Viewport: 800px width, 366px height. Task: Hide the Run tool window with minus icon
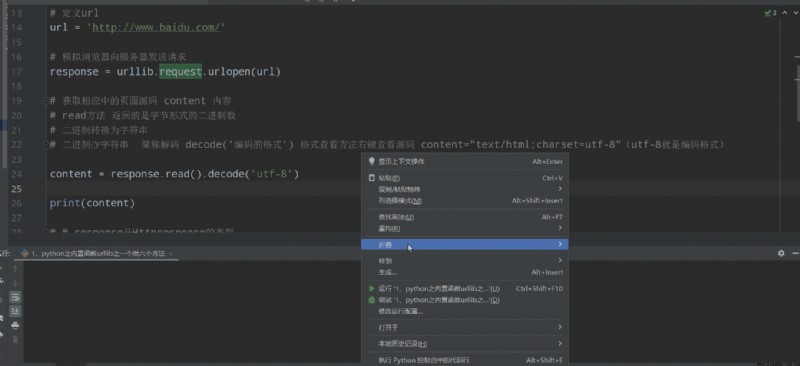[x=795, y=253]
